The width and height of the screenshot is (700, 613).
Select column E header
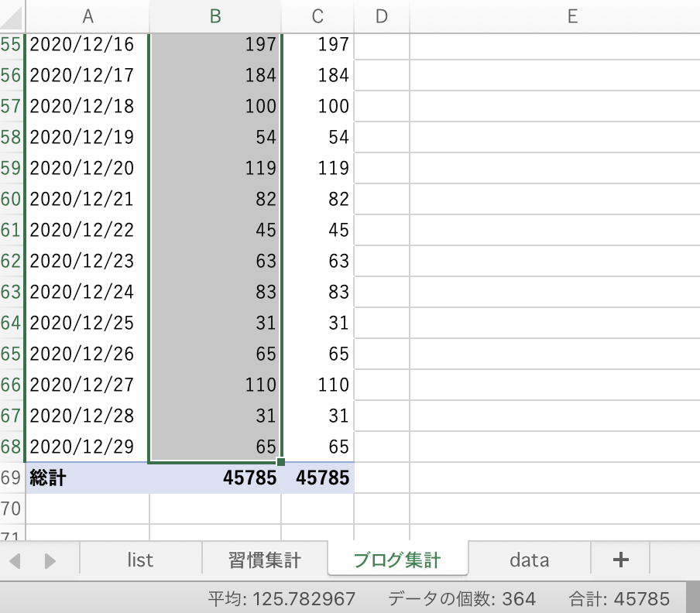click(x=572, y=16)
